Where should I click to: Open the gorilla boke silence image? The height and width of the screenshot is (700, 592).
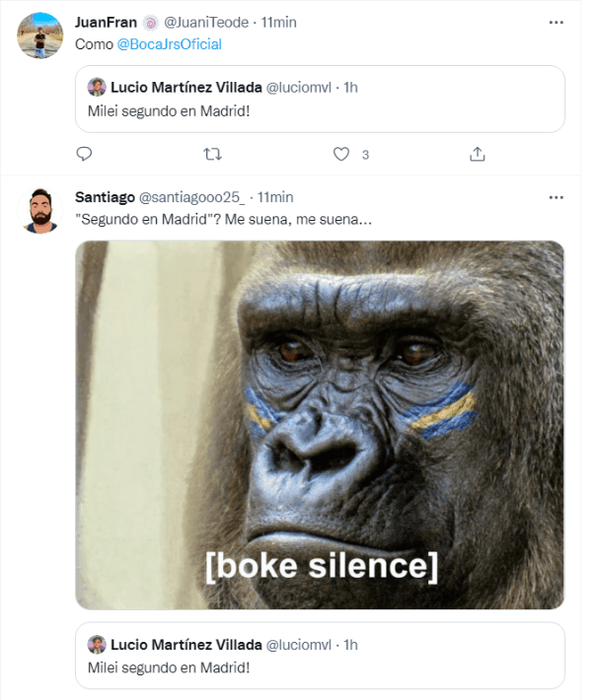click(320, 424)
